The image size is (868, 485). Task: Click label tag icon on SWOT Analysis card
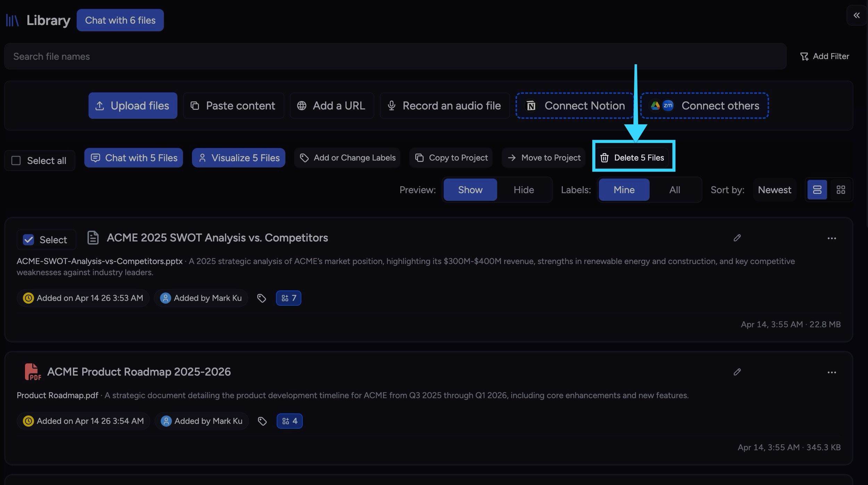pos(261,298)
